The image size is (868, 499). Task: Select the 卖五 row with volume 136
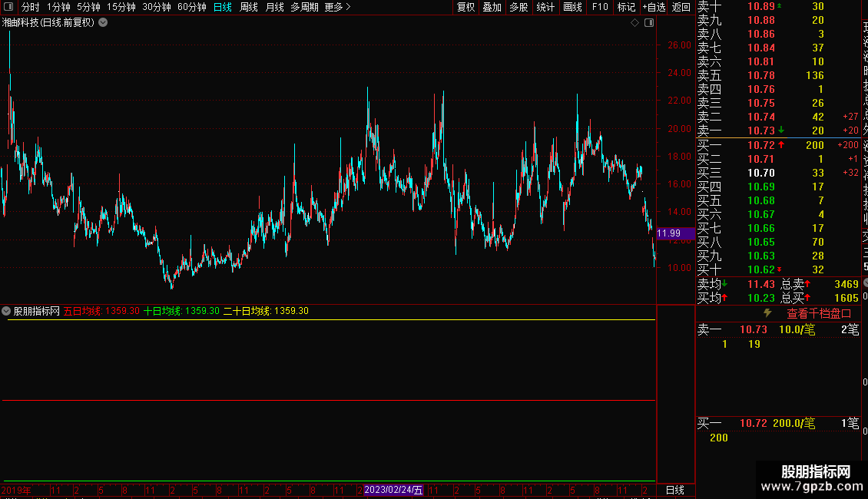(778, 75)
